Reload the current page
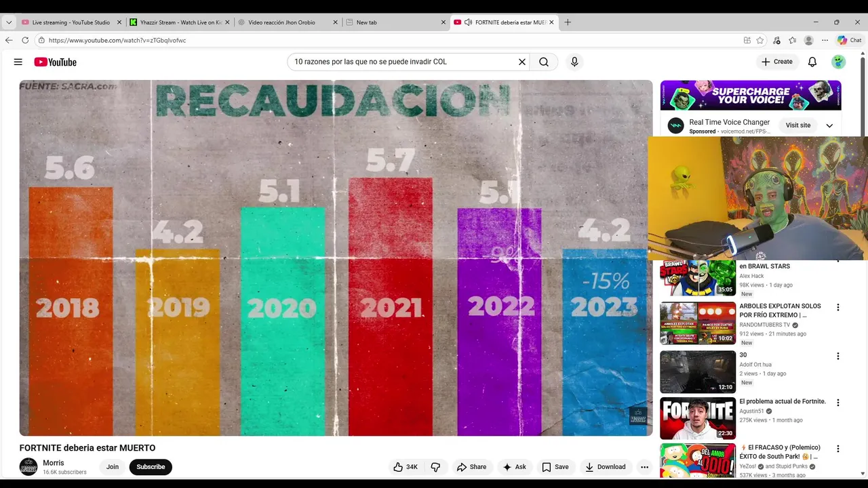The image size is (868, 488). click(25, 40)
